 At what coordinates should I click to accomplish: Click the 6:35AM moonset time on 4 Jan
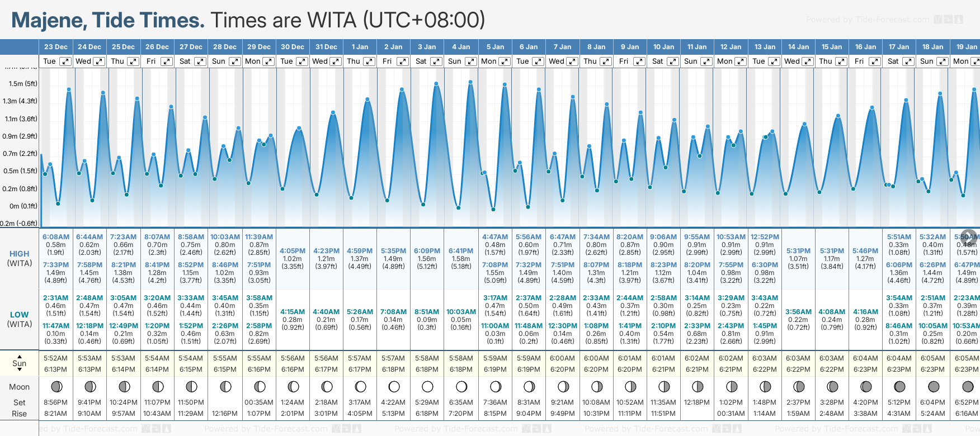click(461, 402)
